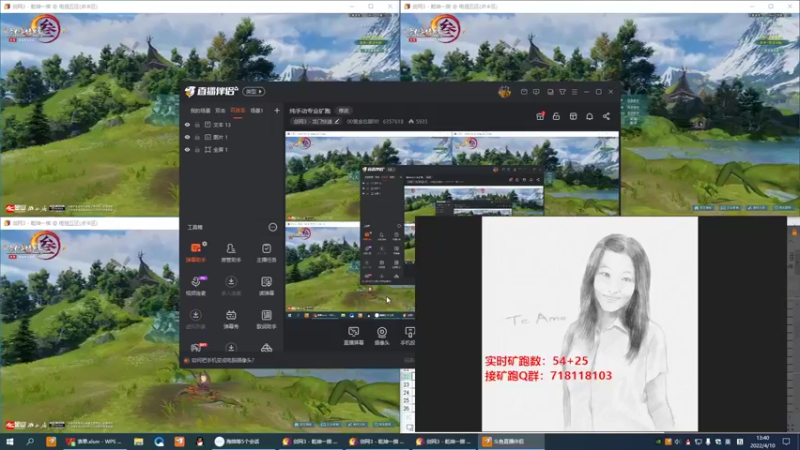Open the WPS spreadsheet taskbar item

[x=94, y=441]
